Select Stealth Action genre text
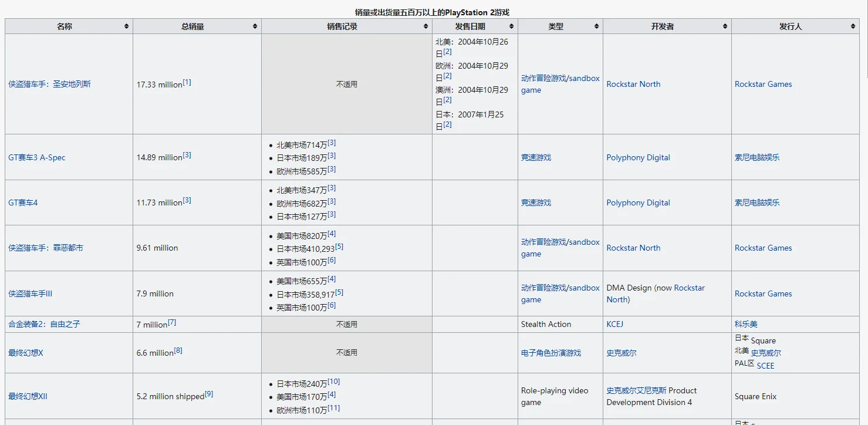868x425 pixels. tap(546, 324)
